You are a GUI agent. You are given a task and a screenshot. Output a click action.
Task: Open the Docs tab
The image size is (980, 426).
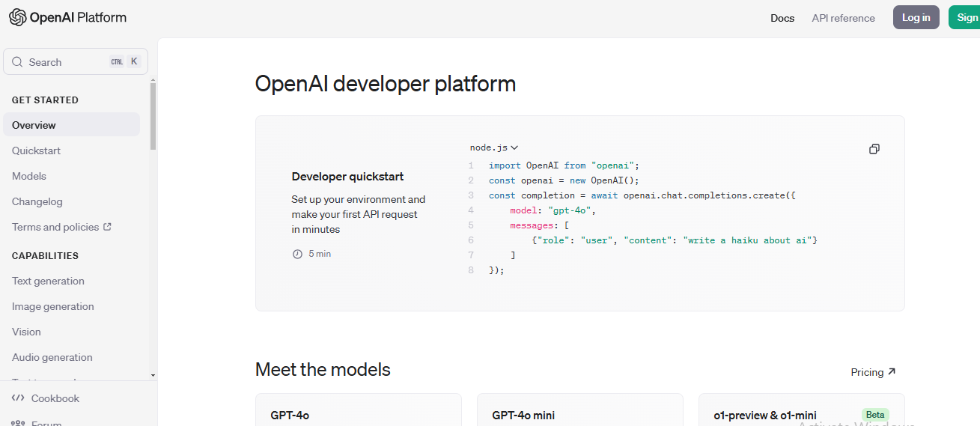(782, 18)
